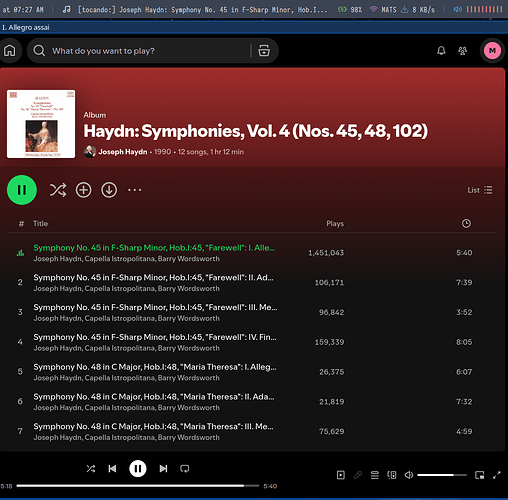Open album more options menu
508x500 pixels.
(135, 190)
